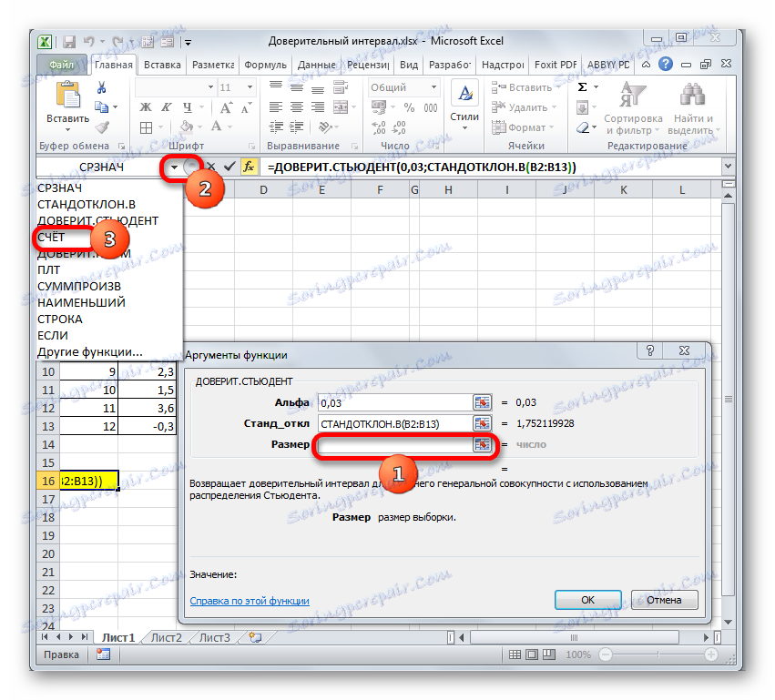Click the fill color bucket icon
775x700 pixels.
(x=187, y=127)
